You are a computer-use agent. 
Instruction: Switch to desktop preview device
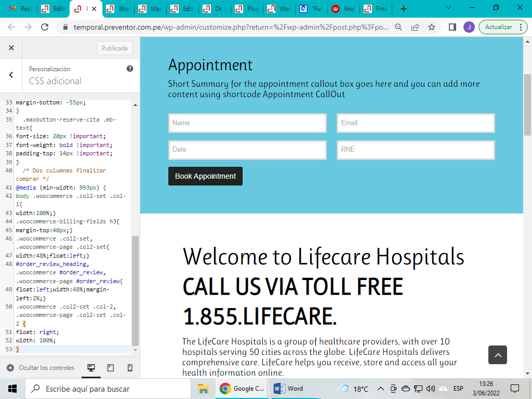[x=91, y=368]
